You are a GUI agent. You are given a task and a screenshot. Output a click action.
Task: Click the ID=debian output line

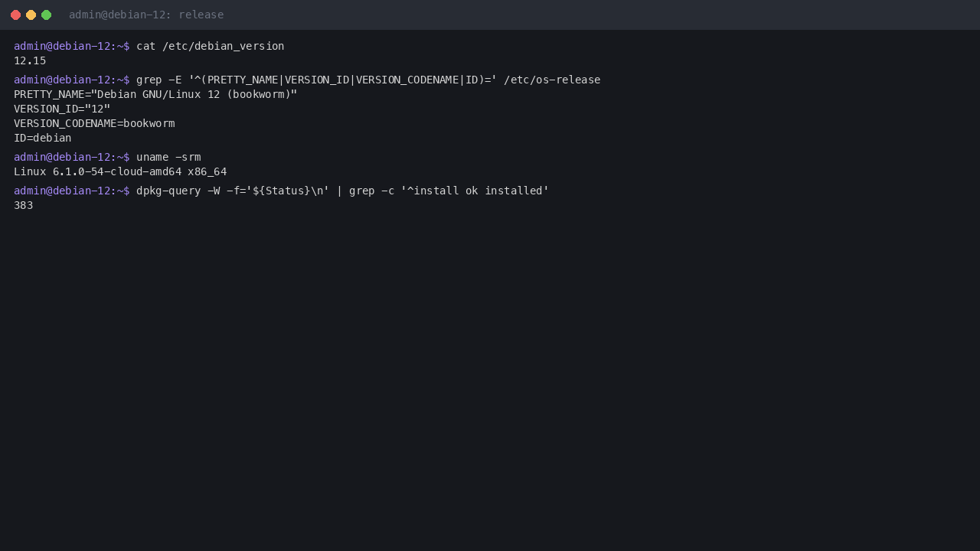(43, 138)
